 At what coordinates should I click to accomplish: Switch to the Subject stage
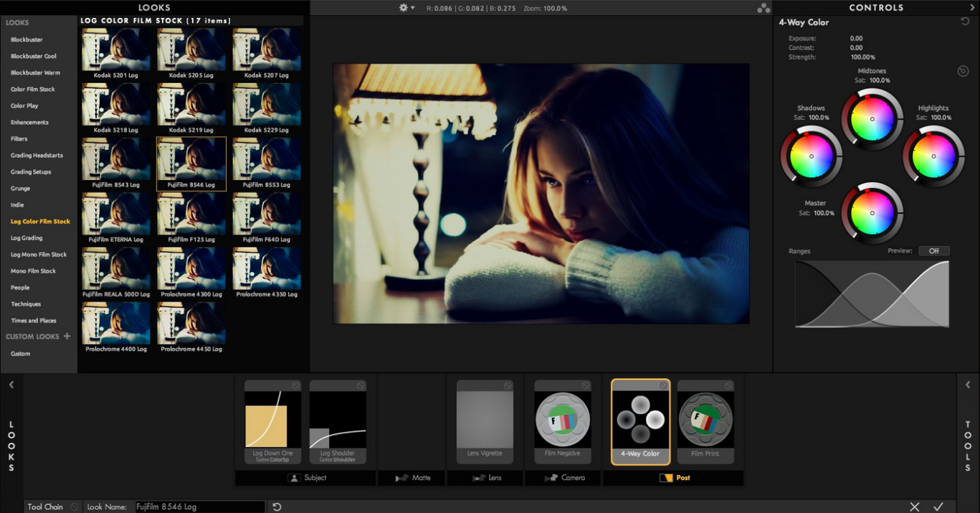pyautogui.click(x=305, y=478)
